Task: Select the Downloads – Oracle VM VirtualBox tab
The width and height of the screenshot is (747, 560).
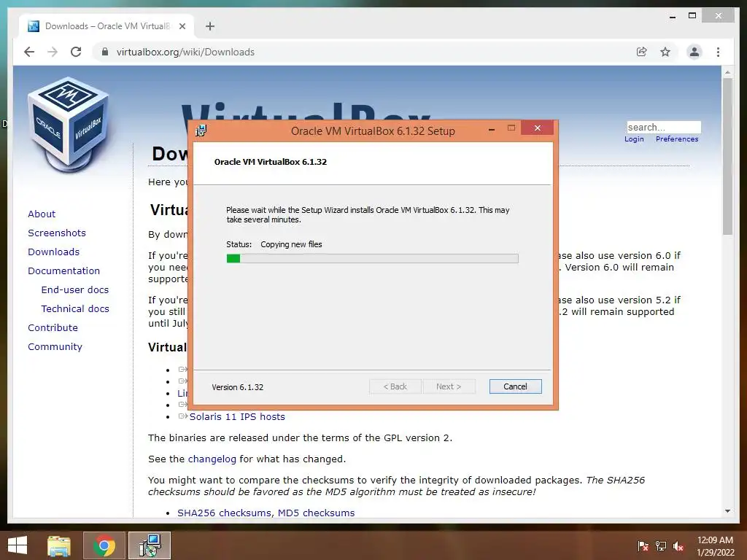Action: [x=107, y=26]
